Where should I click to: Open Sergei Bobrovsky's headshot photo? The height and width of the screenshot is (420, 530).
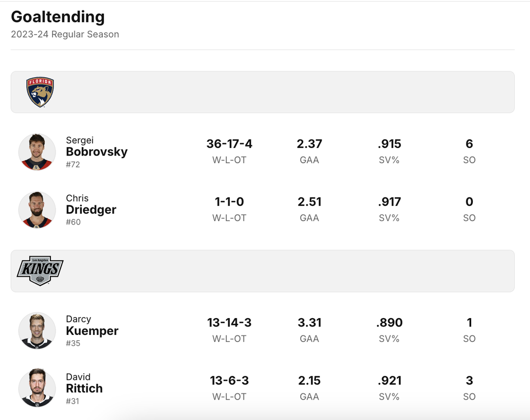(37, 152)
